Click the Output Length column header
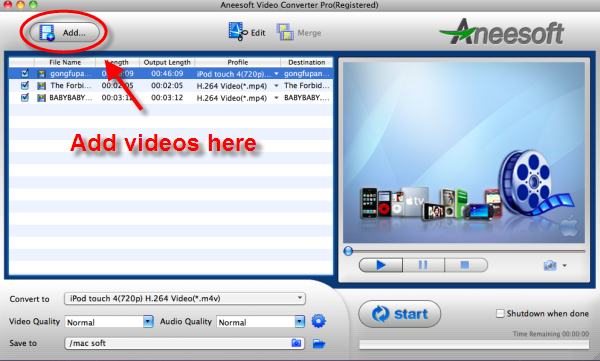600x361 pixels. (167, 62)
